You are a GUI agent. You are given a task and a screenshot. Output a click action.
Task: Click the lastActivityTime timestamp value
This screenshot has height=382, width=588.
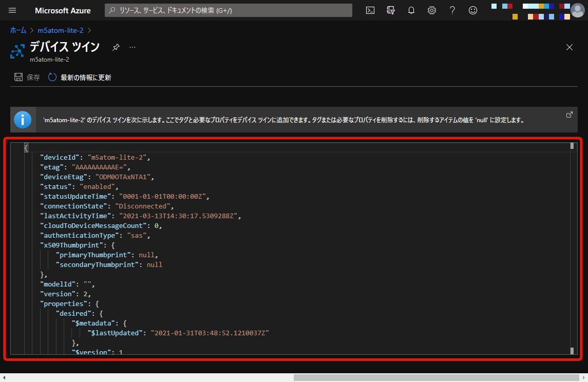(178, 216)
